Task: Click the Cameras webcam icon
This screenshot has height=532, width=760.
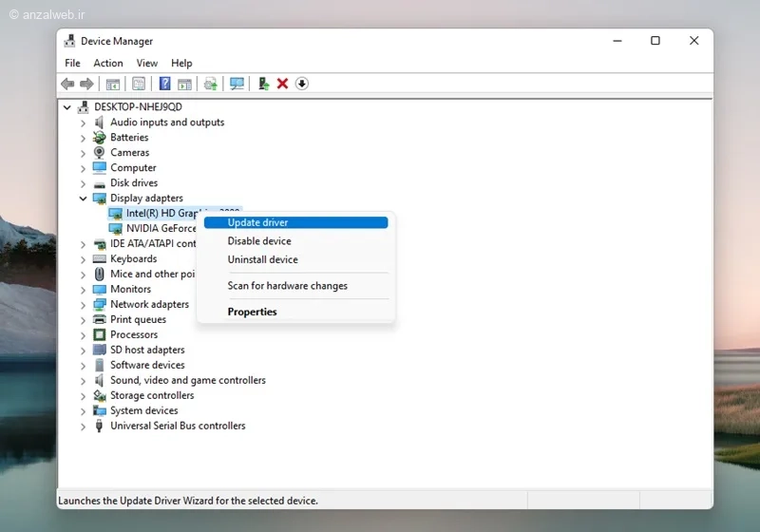Action: (100, 153)
